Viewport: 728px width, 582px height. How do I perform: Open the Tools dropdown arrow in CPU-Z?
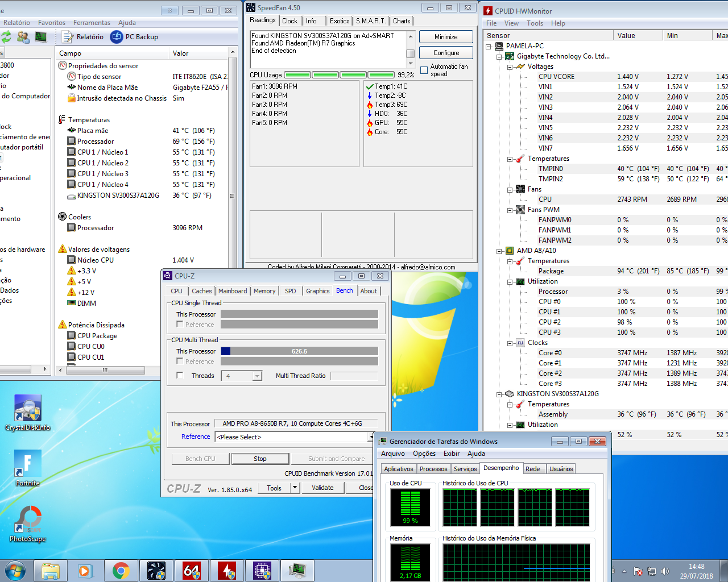coord(295,488)
